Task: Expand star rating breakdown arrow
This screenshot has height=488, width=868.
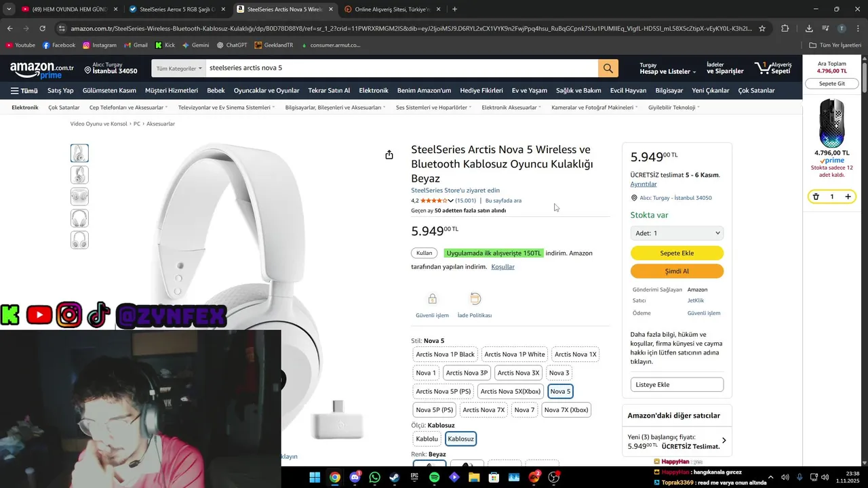Action: tap(451, 201)
